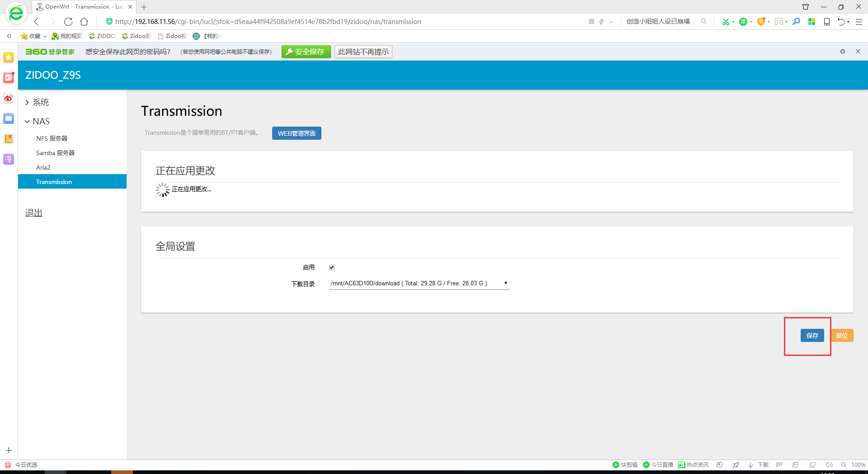Collapse the NAS menu section
The height and width of the screenshot is (474, 868).
point(37,121)
